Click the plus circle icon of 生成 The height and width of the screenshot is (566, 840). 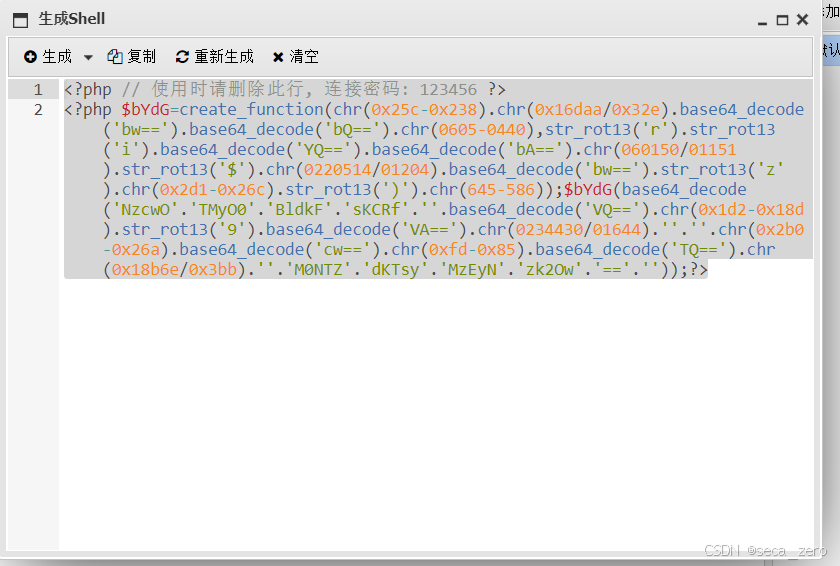coord(31,57)
